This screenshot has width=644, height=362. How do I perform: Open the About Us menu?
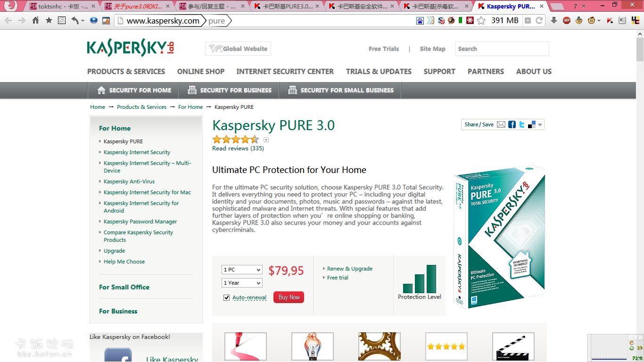(534, 72)
